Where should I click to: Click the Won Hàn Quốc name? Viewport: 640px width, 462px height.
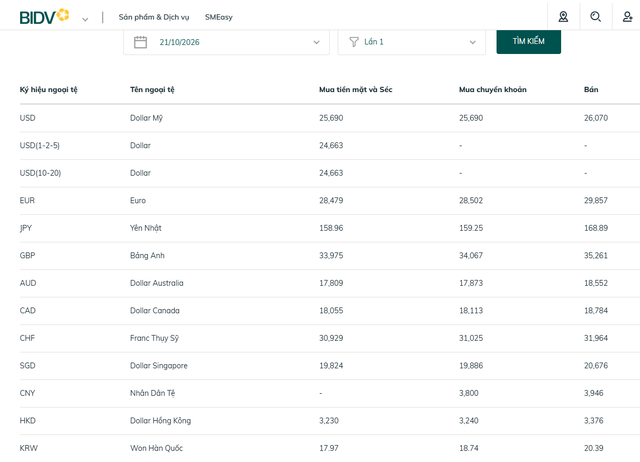click(156, 448)
